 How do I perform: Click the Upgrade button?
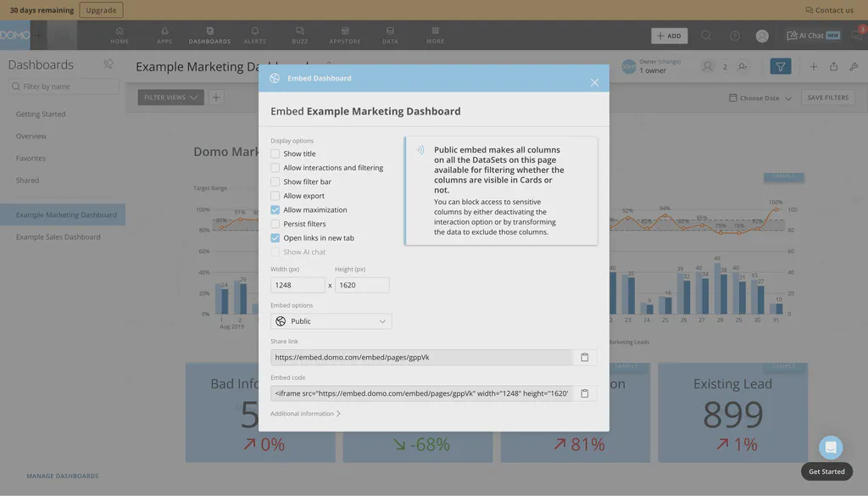101,8
